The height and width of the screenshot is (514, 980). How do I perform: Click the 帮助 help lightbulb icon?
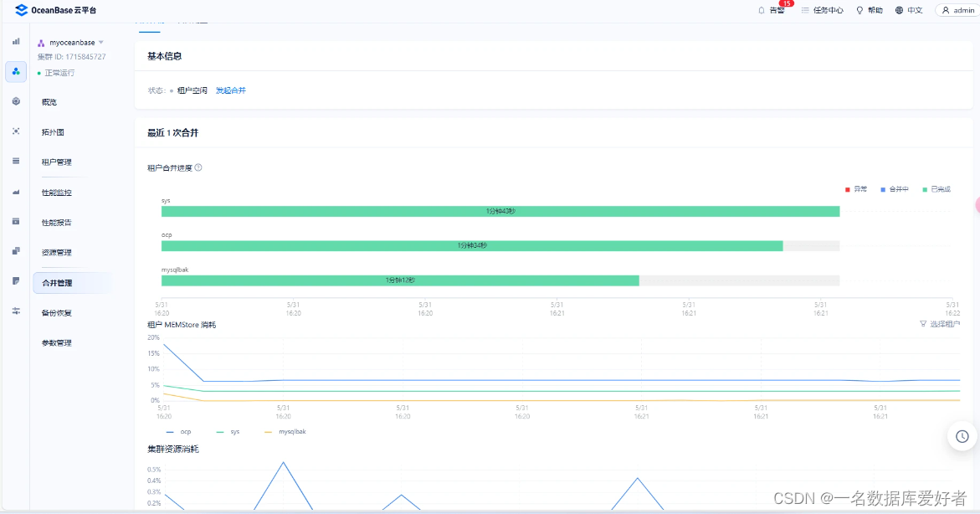pyautogui.click(x=859, y=10)
